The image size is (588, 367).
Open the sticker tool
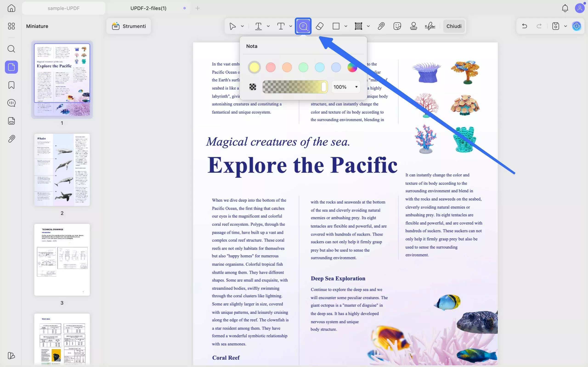tap(397, 26)
